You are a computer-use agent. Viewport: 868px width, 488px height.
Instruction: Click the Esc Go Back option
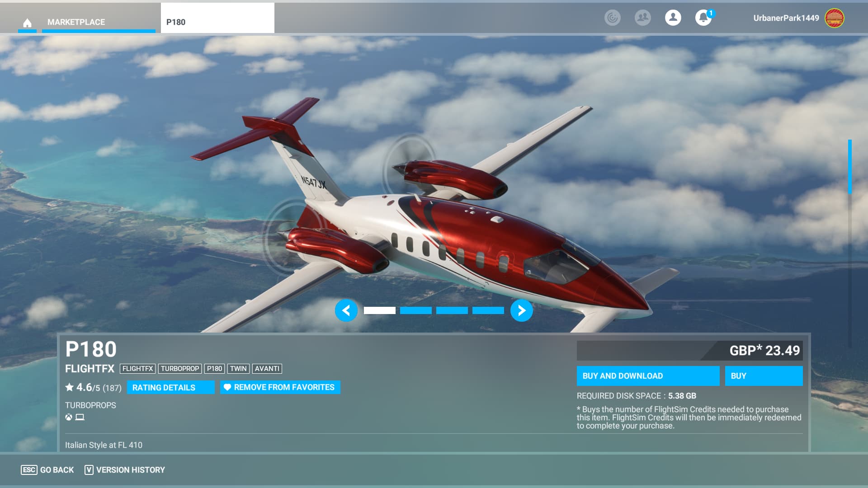47,470
